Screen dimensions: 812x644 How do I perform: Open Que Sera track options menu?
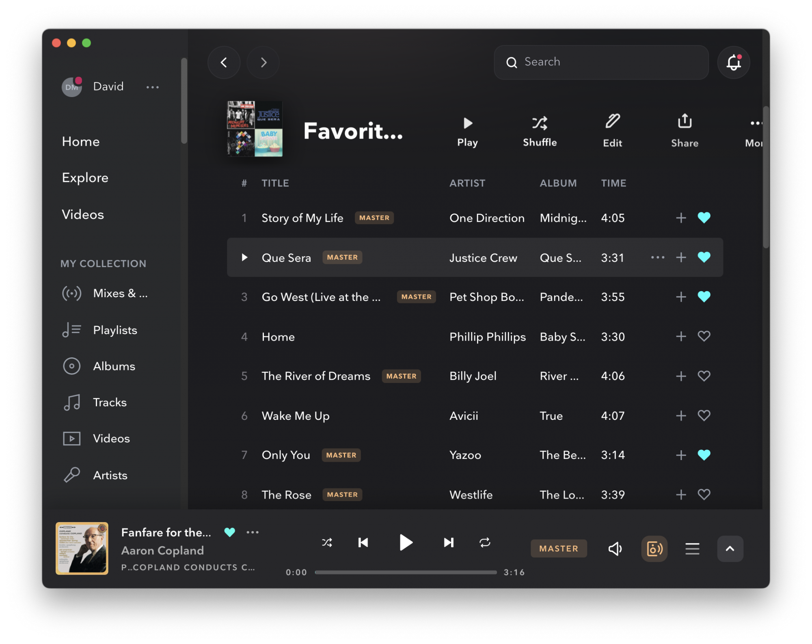pos(657,257)
